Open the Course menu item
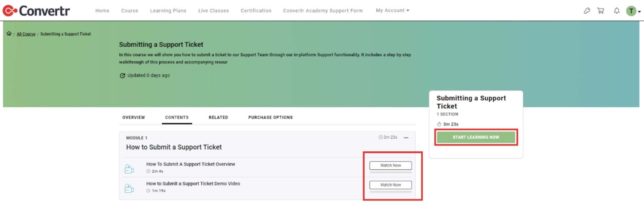The image size is (644, 218). (130, 11)
